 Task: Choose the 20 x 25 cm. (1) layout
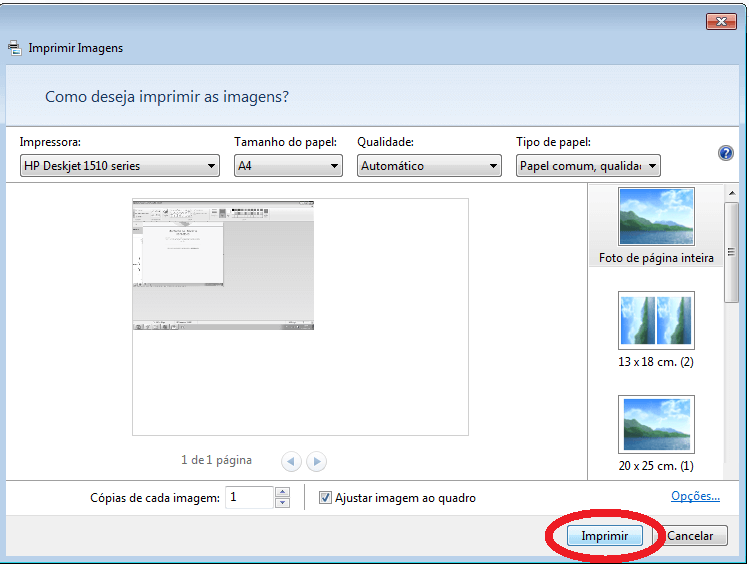tap(656, 433)
